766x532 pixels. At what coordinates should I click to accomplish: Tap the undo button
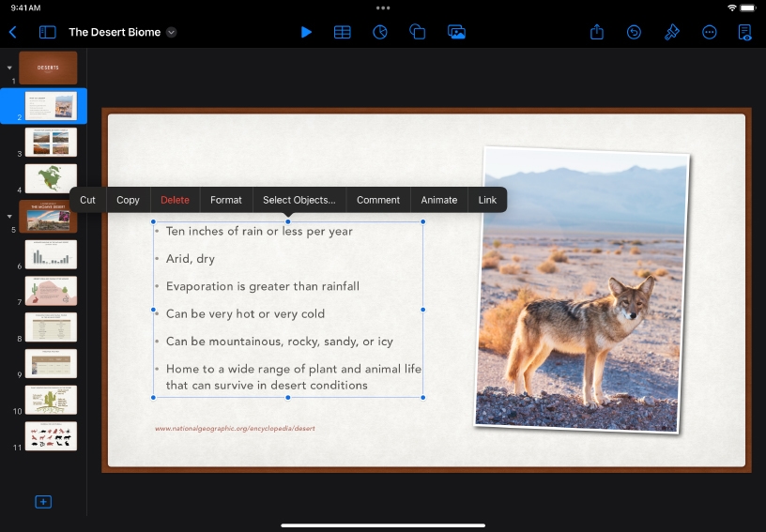tap(635, 32)
